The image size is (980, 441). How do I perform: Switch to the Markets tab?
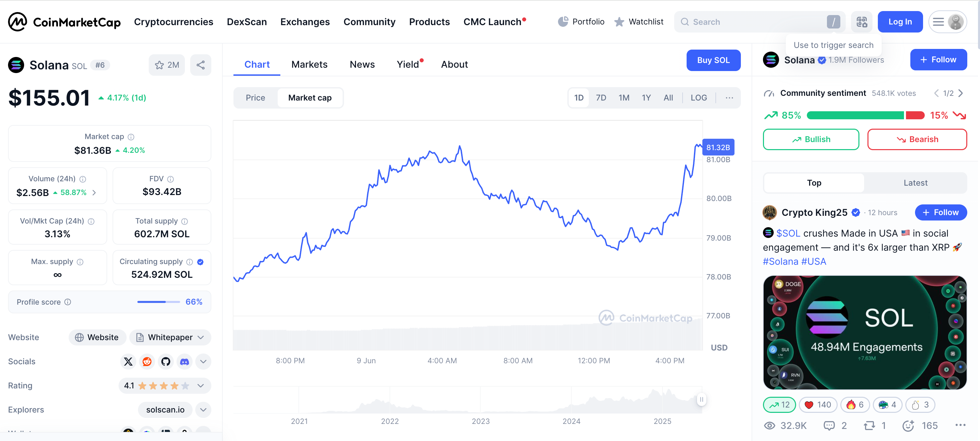point(309,64)
